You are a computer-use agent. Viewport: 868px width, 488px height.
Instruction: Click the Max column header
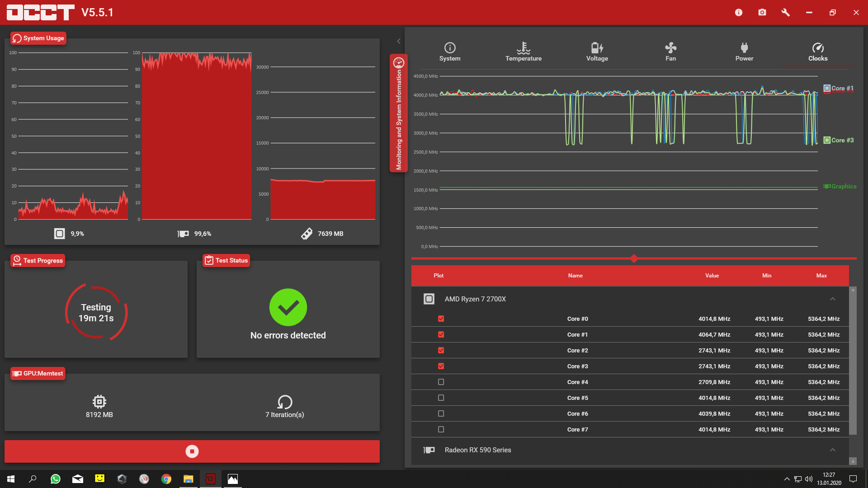[821, 276]
